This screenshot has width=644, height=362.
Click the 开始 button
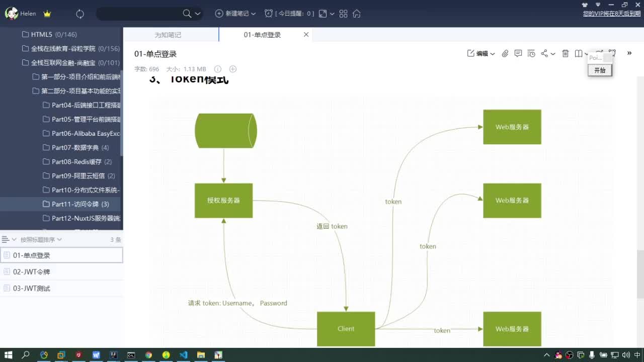pos(600,70)
